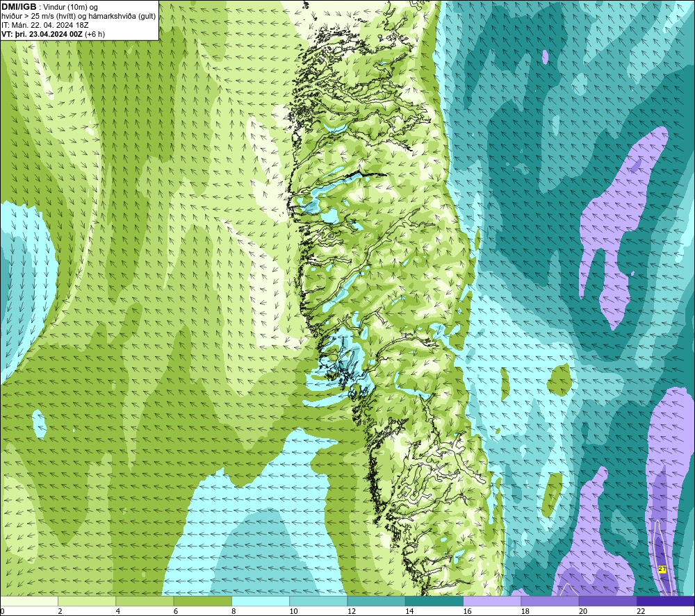Click the scale label '22'
The height and width of the screenshot is (616, 695).
click(641, 611)
